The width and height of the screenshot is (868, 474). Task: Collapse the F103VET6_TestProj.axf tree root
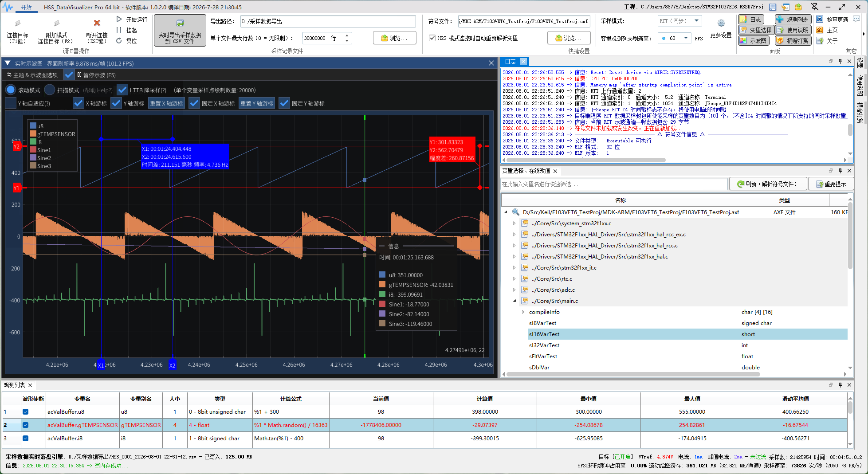point(506,212)
